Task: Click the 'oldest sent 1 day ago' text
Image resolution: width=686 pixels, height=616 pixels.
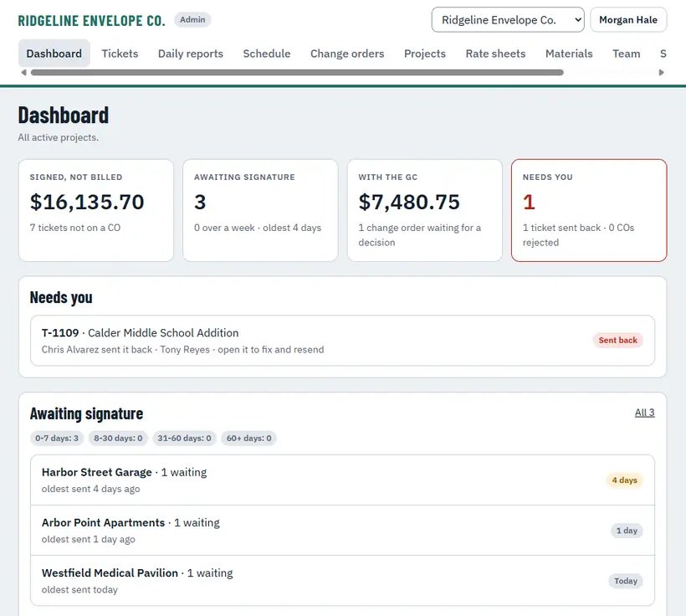Action: (x=89, y=539)
